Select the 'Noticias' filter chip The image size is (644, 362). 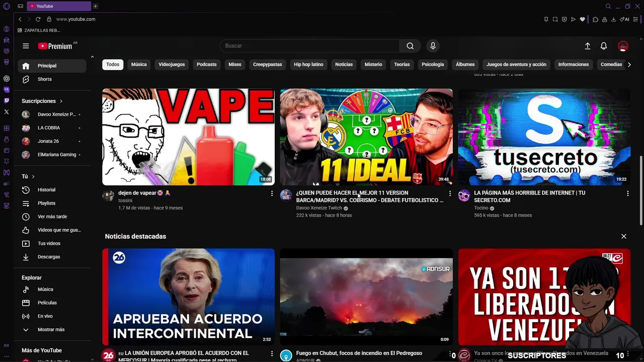click(x=344, y=64)
